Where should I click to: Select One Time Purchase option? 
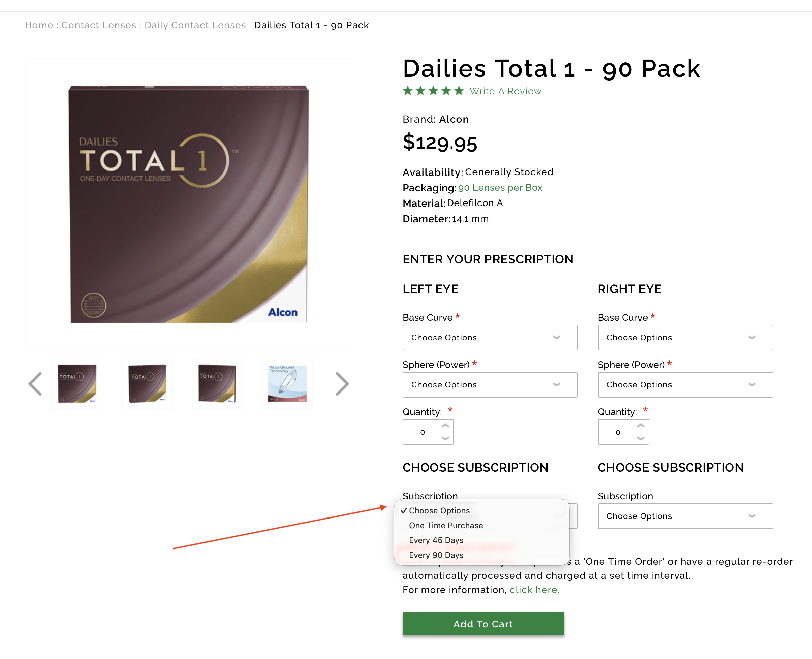(x=446, y=525)
